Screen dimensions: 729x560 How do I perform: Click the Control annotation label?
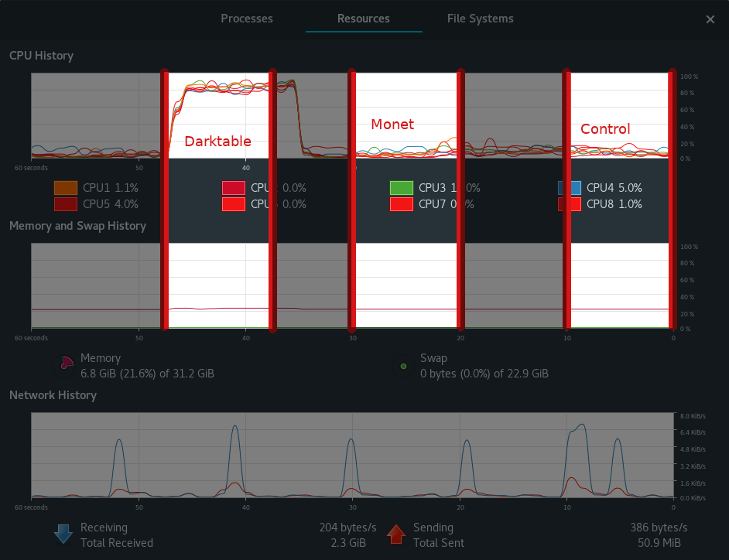point(605,129)
